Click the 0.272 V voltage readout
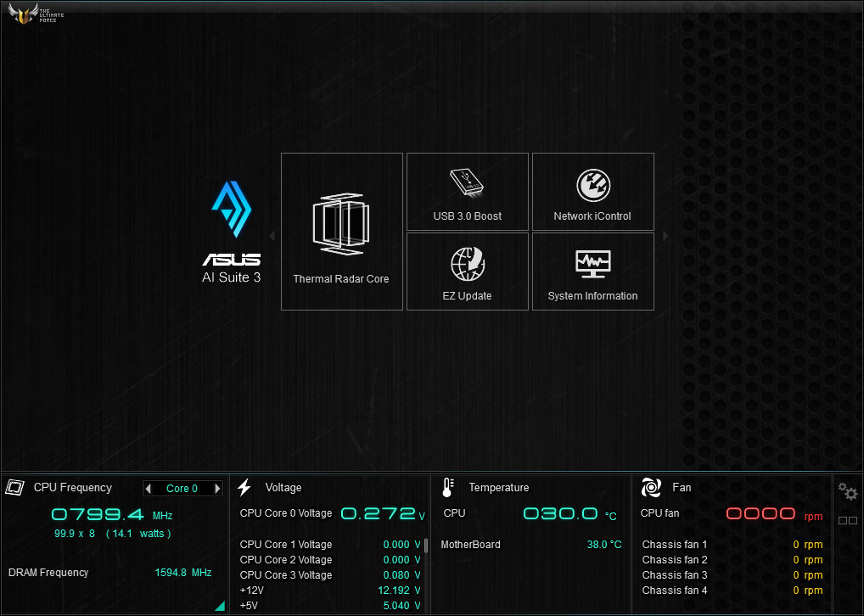864x616 pixels. tap(383, 513)
